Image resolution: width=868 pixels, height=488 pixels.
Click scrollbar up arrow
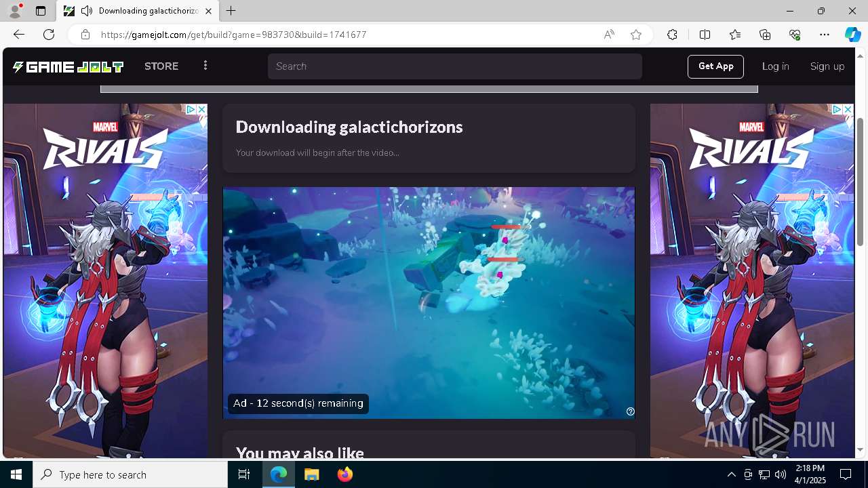click(x=861, y=55)
